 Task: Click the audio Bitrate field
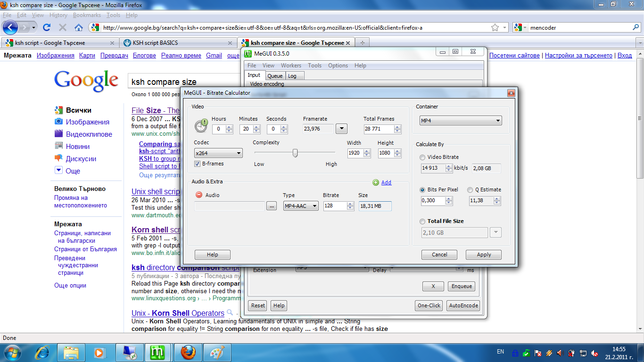coord(335,206)
